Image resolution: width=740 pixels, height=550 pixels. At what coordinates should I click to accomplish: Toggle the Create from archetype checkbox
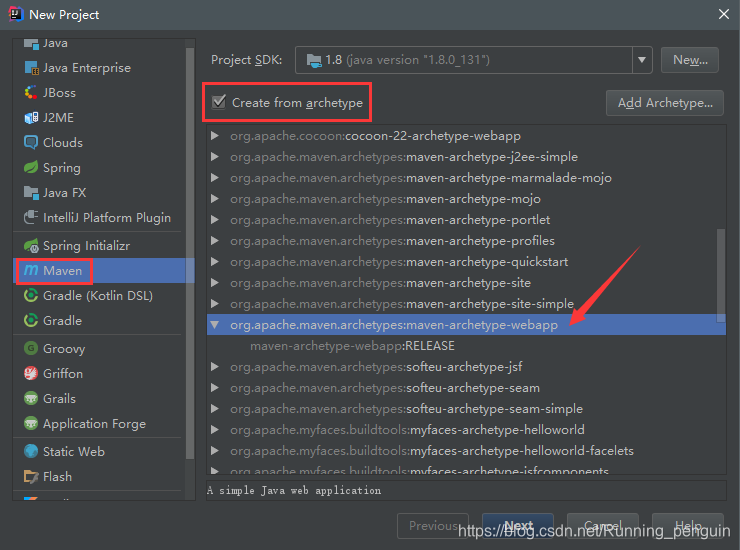click(x=219, y=102)
